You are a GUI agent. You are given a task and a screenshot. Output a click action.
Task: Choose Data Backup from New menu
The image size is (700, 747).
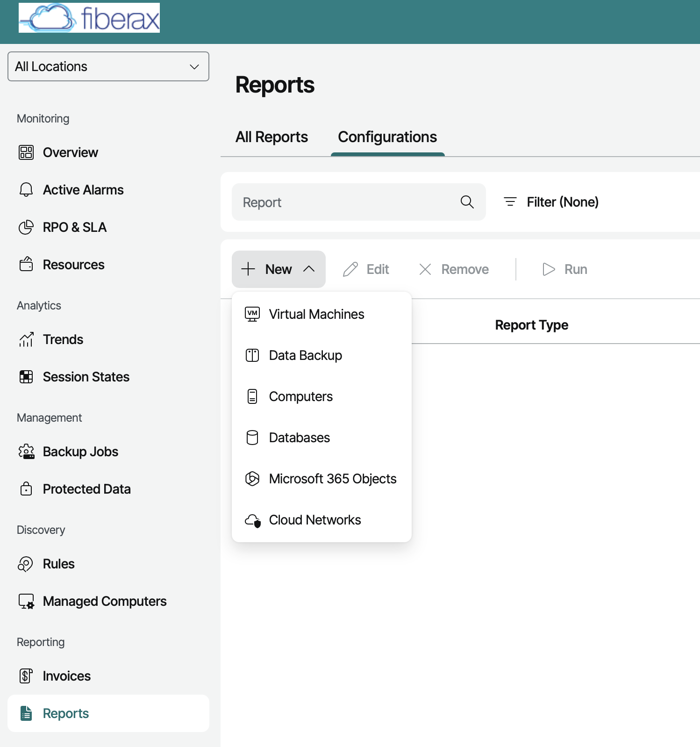pos(321,355)
